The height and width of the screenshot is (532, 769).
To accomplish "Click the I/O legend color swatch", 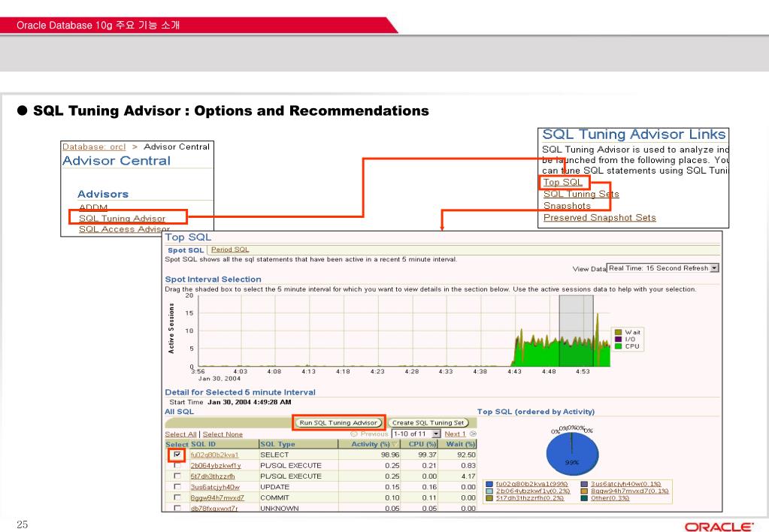I will [618, 339].
